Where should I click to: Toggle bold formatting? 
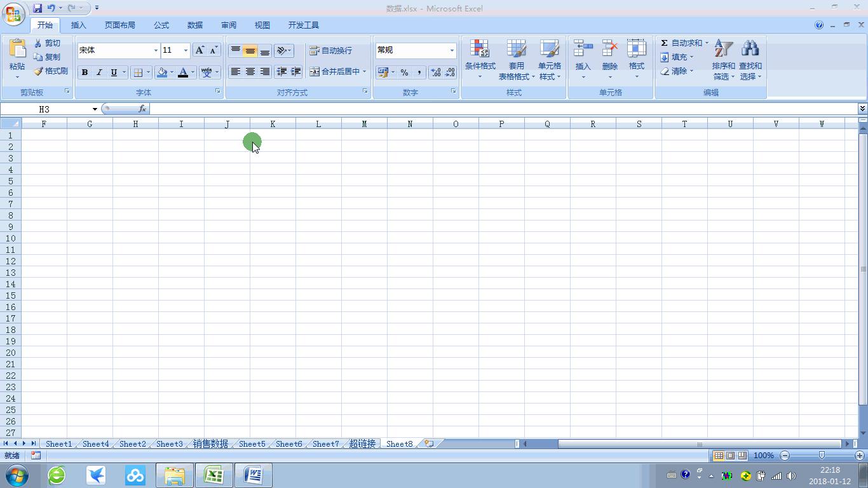[x=85, y=72]
